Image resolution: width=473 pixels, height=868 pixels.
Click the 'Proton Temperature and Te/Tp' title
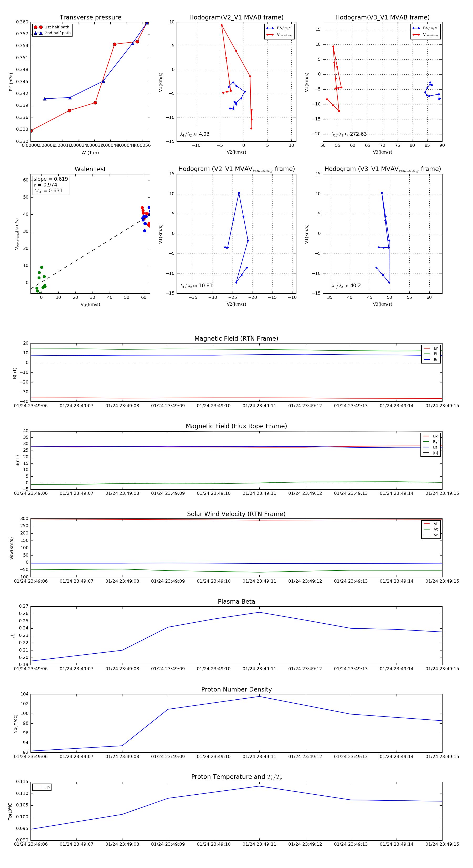pyautogui.click(x=236, y=777)
